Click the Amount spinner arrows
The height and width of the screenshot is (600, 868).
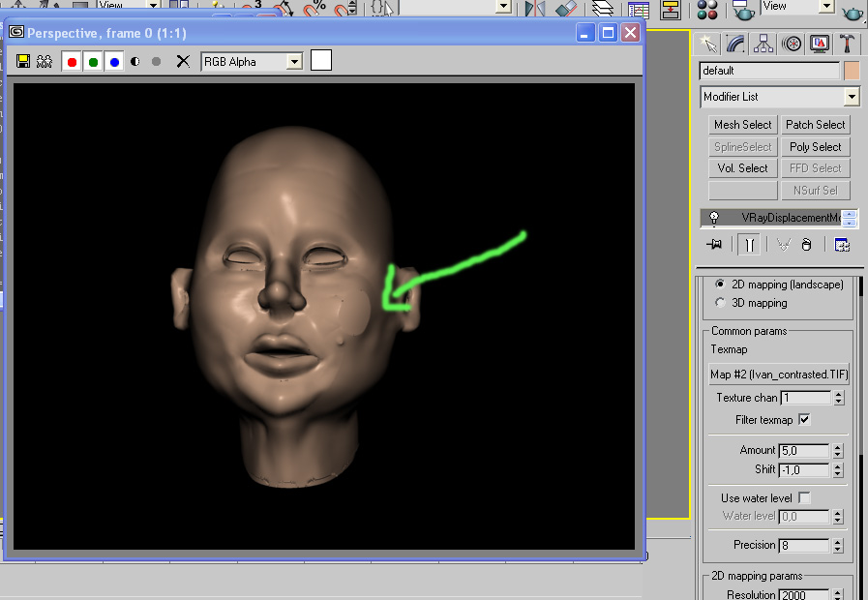[838, 451]
